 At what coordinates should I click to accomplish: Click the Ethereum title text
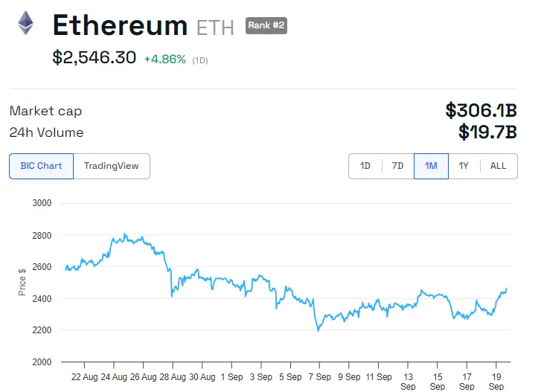(x=120, y=25)
